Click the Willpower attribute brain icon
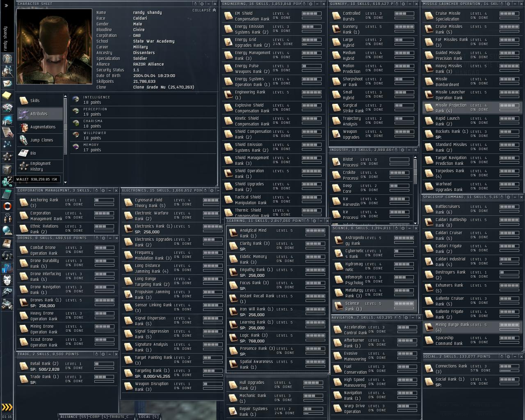 point(76,135)
